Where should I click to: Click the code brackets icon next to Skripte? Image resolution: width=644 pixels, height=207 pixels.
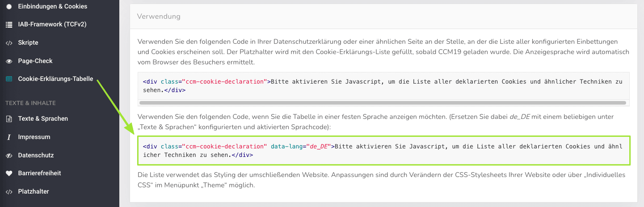pos(9,43)
